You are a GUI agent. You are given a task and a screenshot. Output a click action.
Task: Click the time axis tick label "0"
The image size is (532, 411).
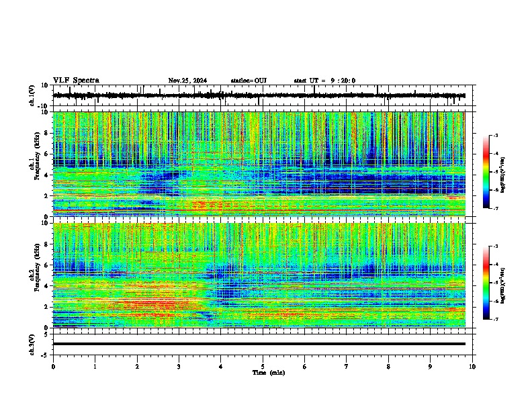point(53,367)
